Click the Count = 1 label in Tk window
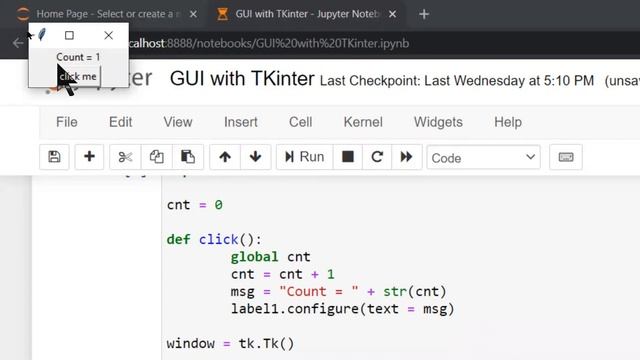Viewport: 640px width, 360px height. tap(78, 57)
